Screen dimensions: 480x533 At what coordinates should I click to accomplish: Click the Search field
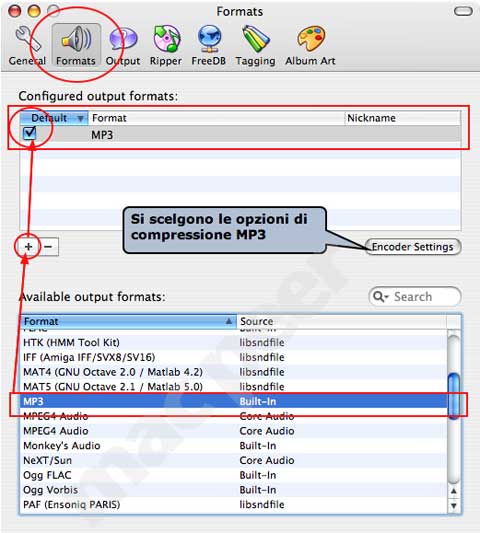tap(415, 297)
